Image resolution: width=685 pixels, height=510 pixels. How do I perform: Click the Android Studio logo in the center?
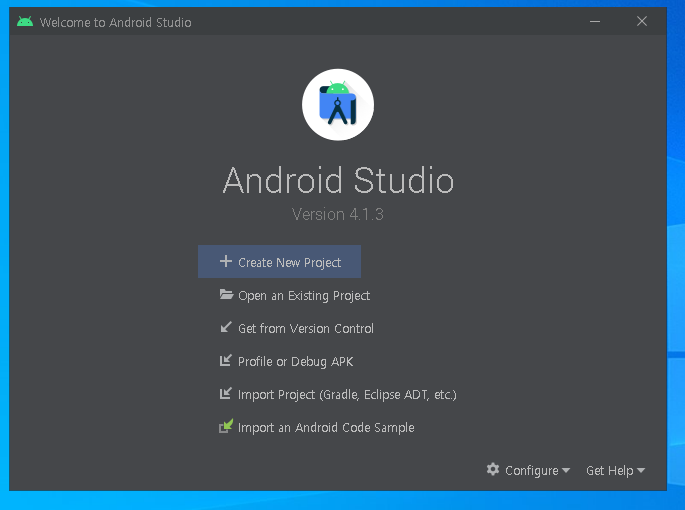[338, 104]
